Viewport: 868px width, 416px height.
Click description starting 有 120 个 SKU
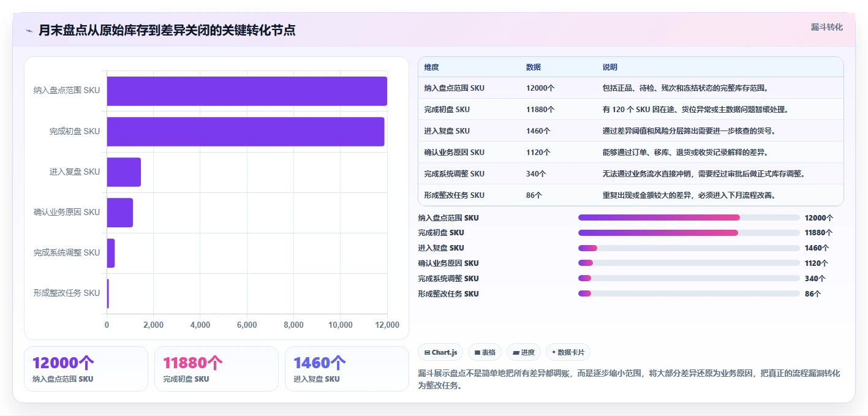[x=695, y=110]
